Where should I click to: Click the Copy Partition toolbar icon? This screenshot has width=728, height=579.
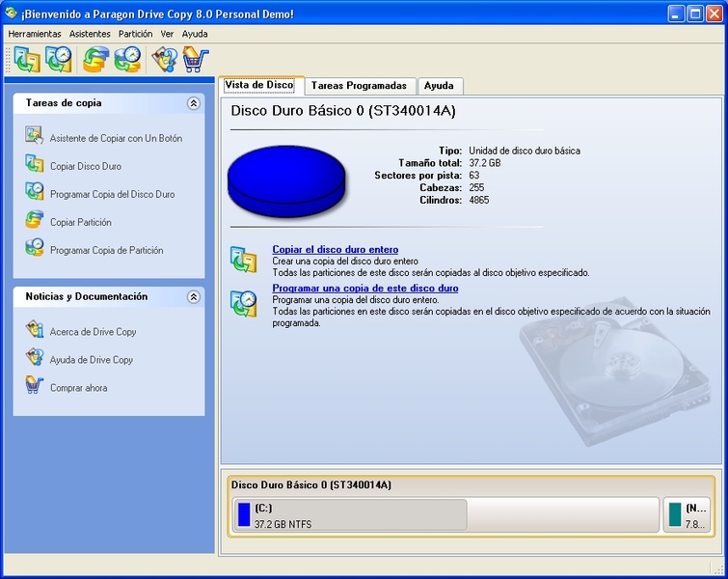[96, 60]
